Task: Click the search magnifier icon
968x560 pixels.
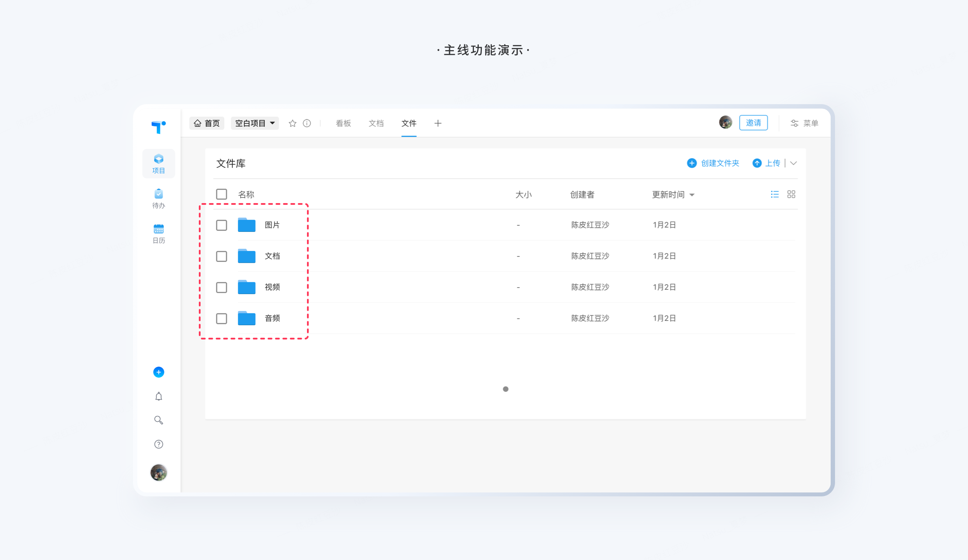Action: coord(159,420)
